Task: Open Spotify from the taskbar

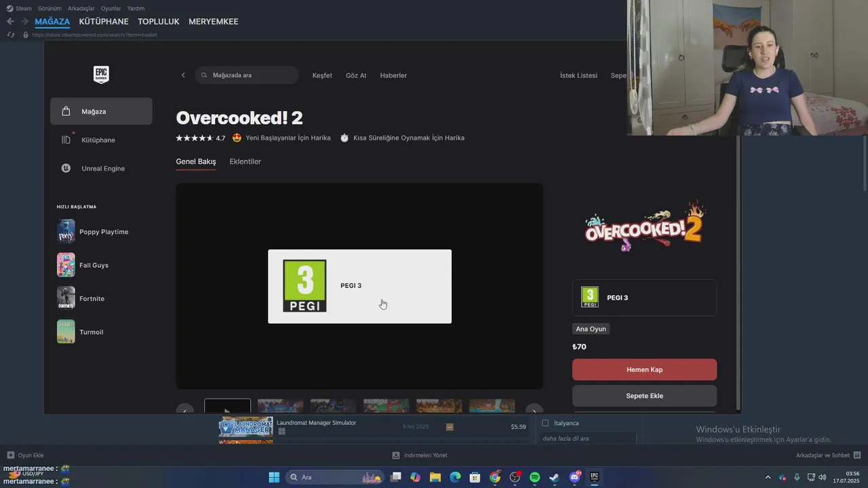Action: pyautogui.click(x=534, y=477)
